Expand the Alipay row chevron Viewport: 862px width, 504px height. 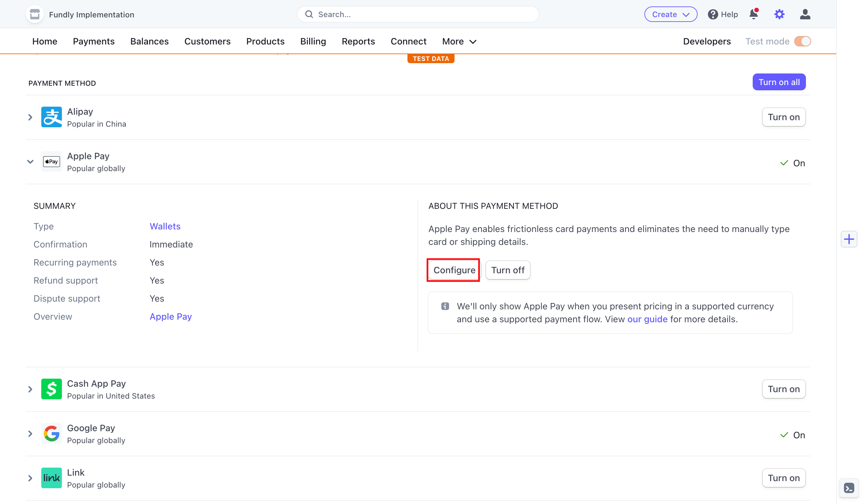coord(30,117)
